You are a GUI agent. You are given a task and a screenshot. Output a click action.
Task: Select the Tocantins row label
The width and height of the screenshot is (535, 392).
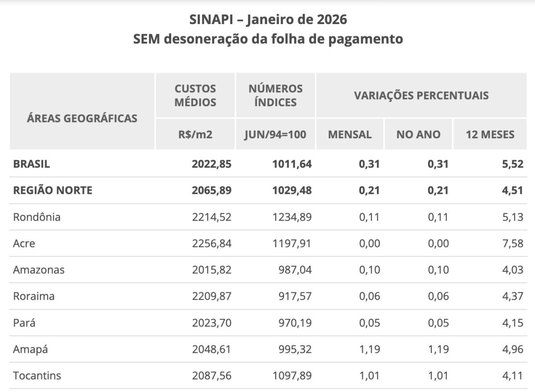pyautogui.click(x=37, y=375)
